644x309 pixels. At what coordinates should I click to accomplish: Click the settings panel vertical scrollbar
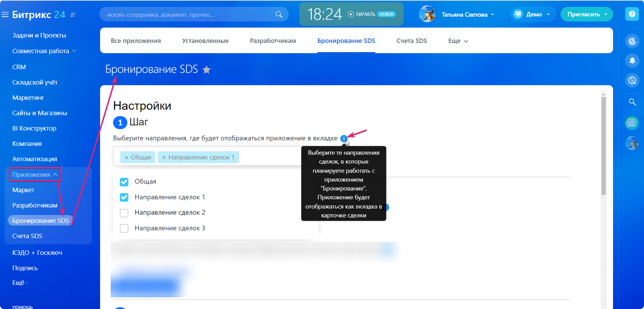click(603, 146)
